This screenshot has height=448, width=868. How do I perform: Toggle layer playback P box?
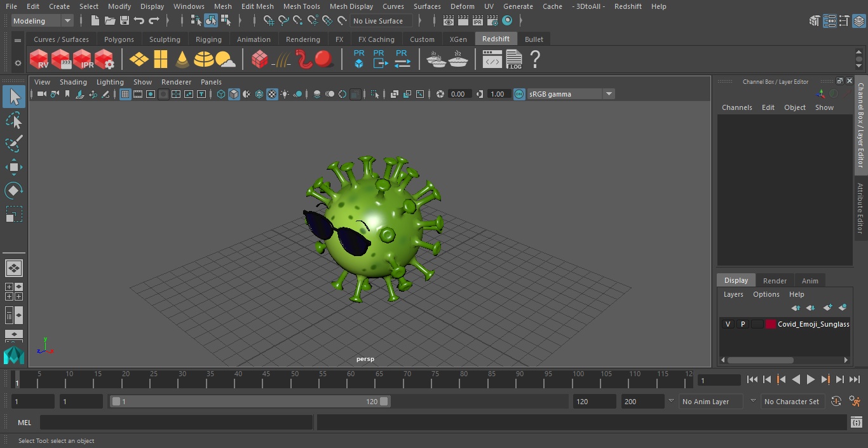pyautogui.click(x=742, y=324)
